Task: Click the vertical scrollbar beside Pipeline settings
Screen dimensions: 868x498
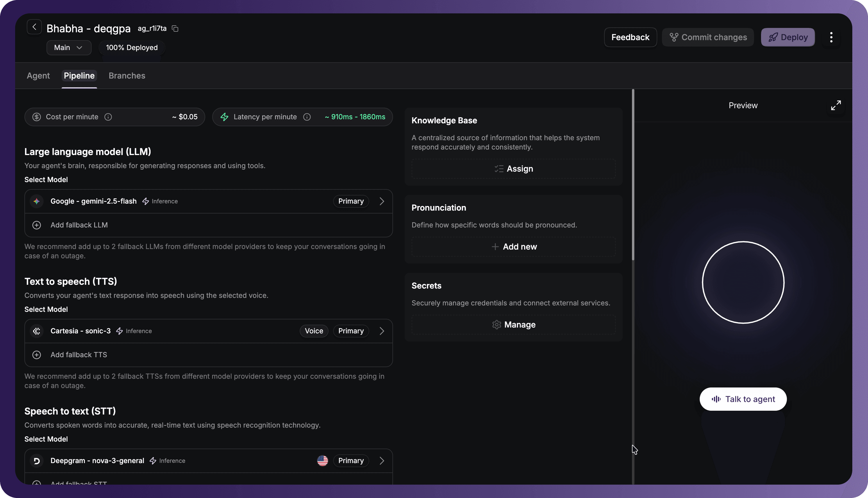Action: point(633,175)
